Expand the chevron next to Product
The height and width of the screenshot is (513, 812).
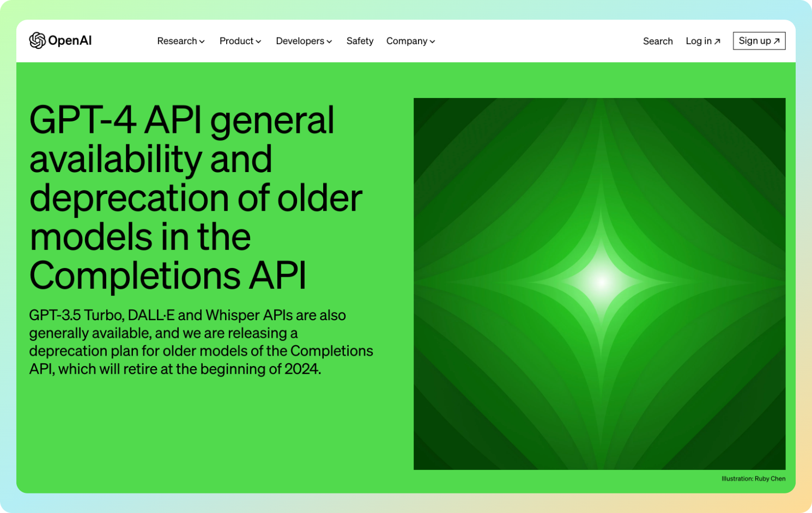258,41
